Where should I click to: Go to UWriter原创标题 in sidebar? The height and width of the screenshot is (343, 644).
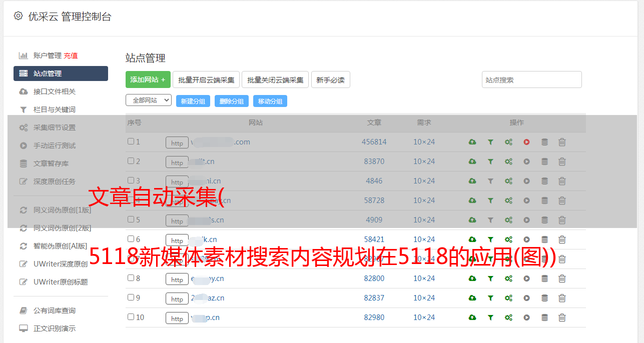pyautogui.click(x=61, y=282)
